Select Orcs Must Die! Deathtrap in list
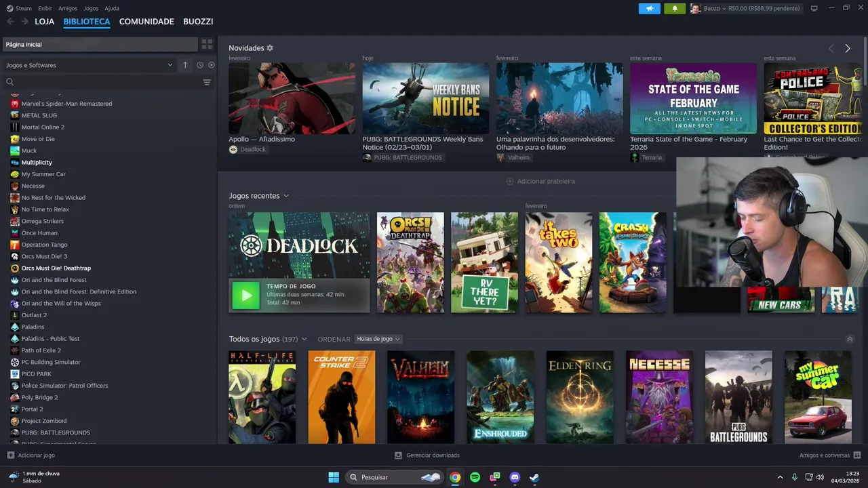The image size is (868, 488). 56,268
